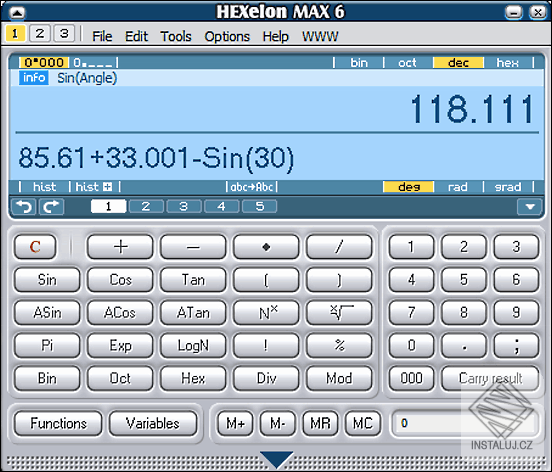The height and width of the screenshot is (472, 552).
Task: Open the decimal precision setting 0.___
Action: click(93, 63)
